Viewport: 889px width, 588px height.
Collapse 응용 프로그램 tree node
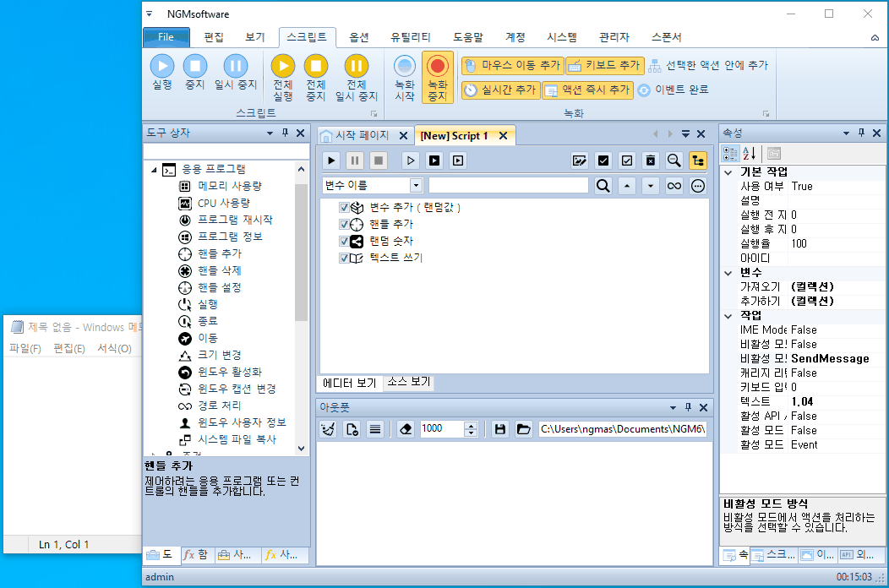pyautogui.click(x=154, y=170)
